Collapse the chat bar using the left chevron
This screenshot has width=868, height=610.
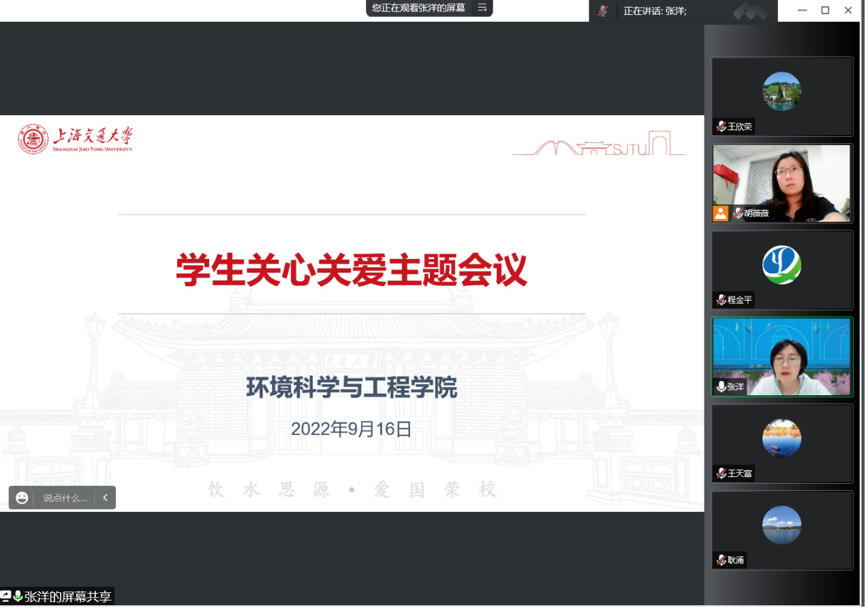click(x=105, y=498)
